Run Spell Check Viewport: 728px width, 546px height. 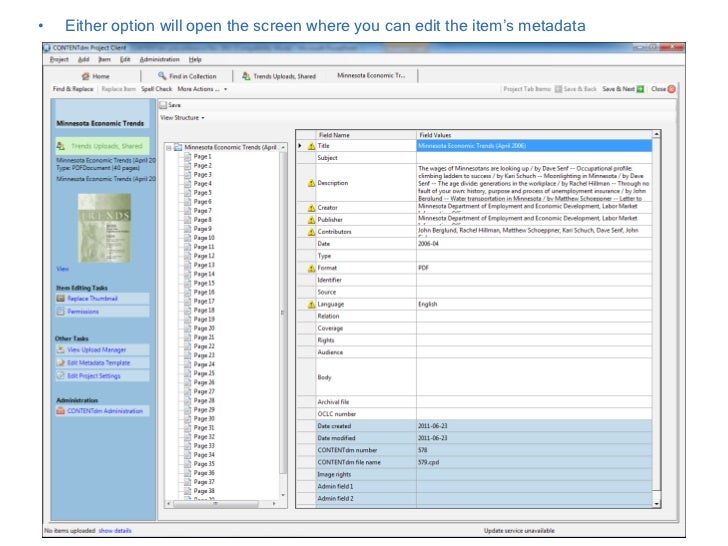pyautogui.click(x=156, y=89)
